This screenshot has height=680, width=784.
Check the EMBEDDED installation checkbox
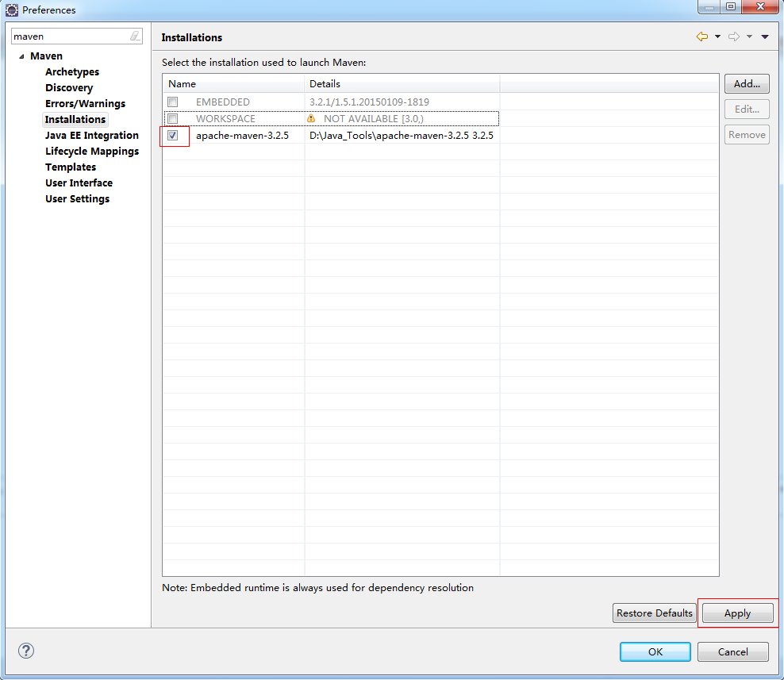pos(172,102)
